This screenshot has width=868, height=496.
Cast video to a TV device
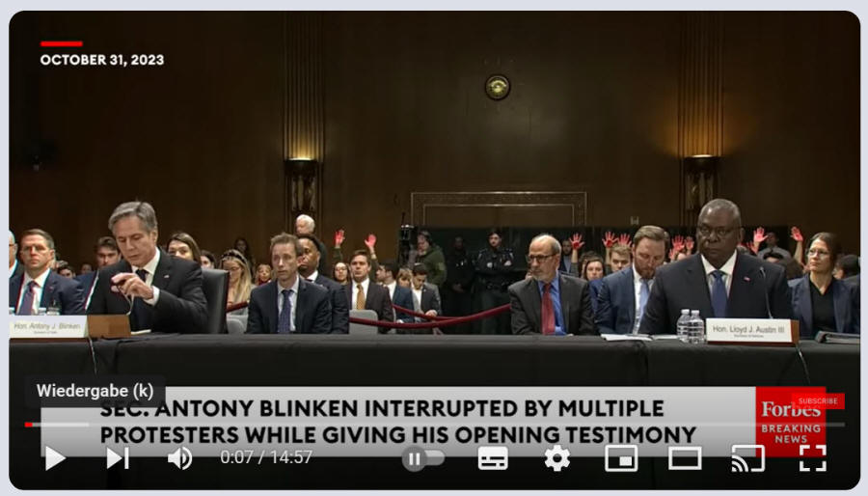coord(747,458)
